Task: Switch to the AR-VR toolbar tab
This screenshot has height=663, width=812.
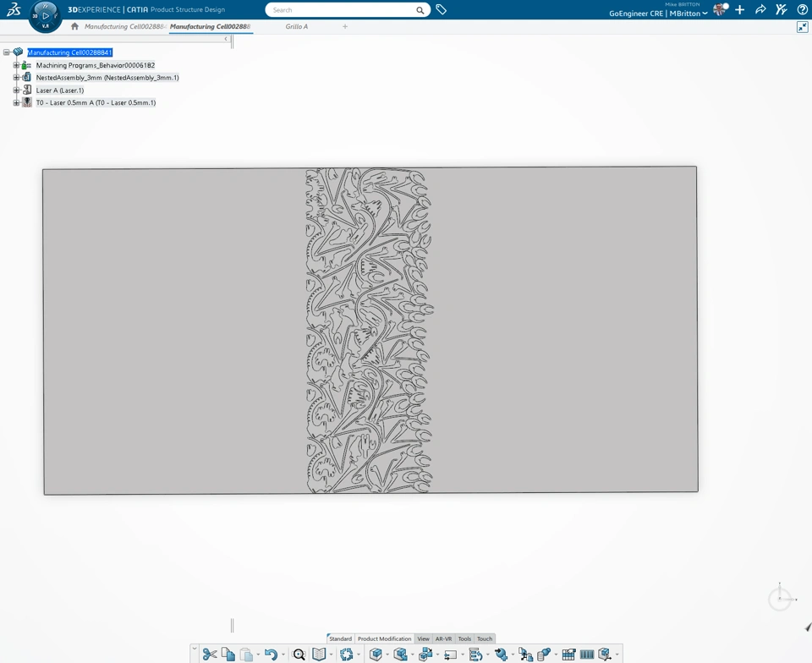Action: [443, 638]
